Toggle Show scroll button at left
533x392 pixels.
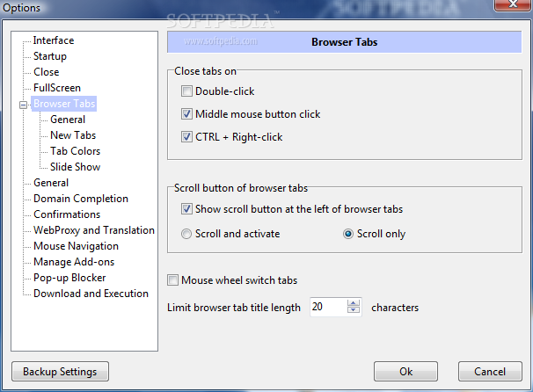[x=186, y=209]
